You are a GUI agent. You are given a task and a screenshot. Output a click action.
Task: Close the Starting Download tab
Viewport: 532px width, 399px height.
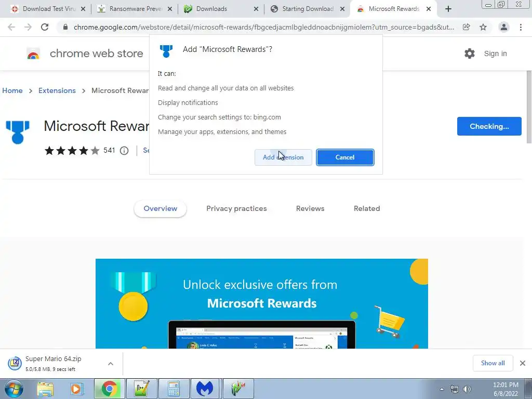click(343, 9)
